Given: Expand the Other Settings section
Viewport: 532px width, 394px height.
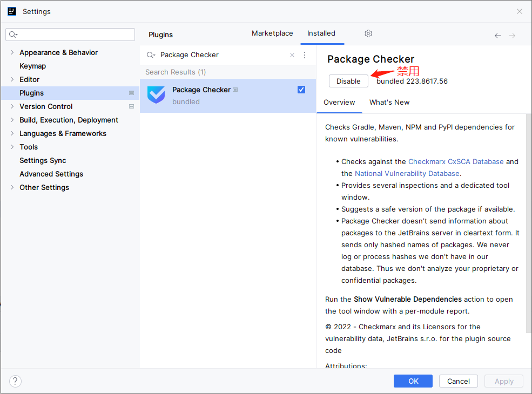Looking at the screenshot, I should point(12,187).
